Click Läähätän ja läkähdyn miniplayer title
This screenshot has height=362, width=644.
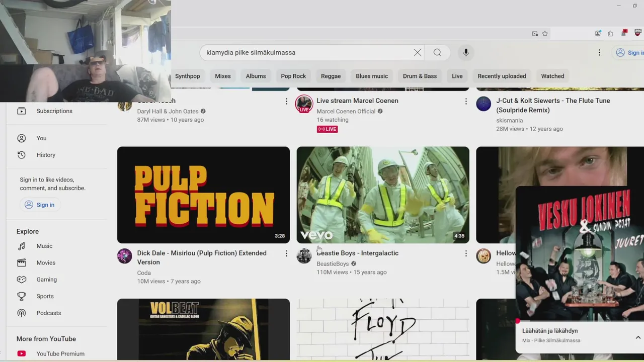(550, 331)
